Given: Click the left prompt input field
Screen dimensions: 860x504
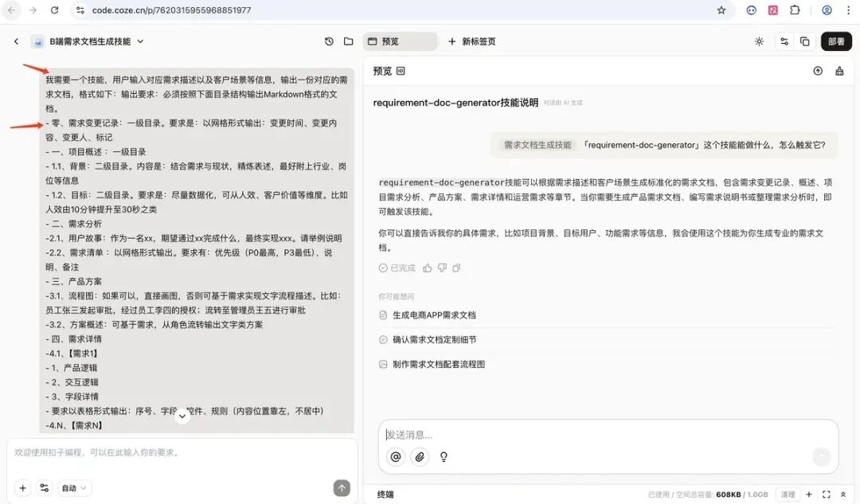Looking at the screenshot, I should 181,453.
